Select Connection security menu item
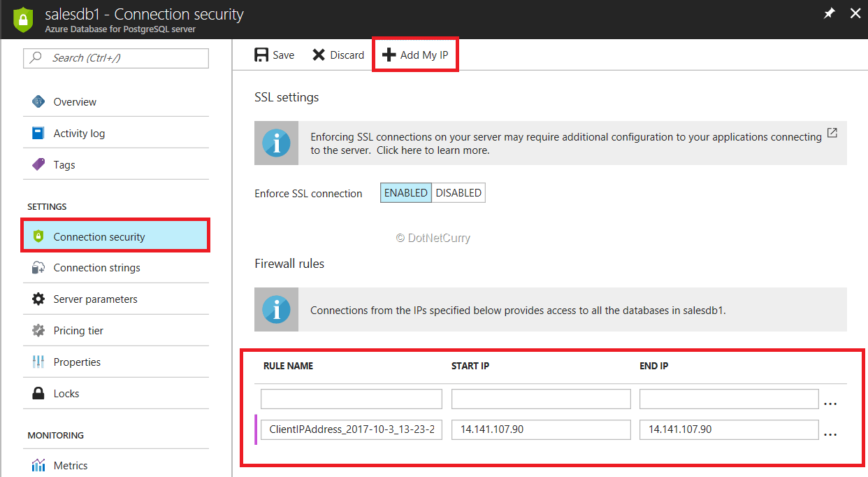Image resolution: width=868 pixels, height=477 pixels. click(116, 236)
